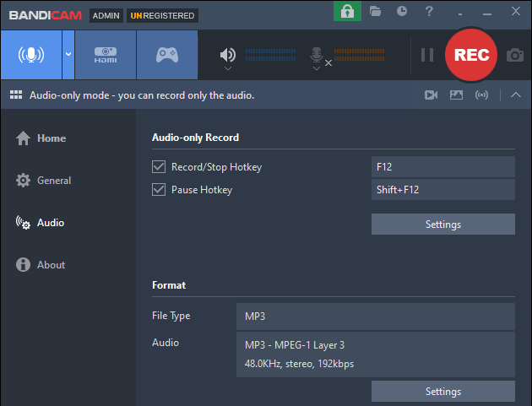Collapse the panel with the up chevron

[516, 95]
